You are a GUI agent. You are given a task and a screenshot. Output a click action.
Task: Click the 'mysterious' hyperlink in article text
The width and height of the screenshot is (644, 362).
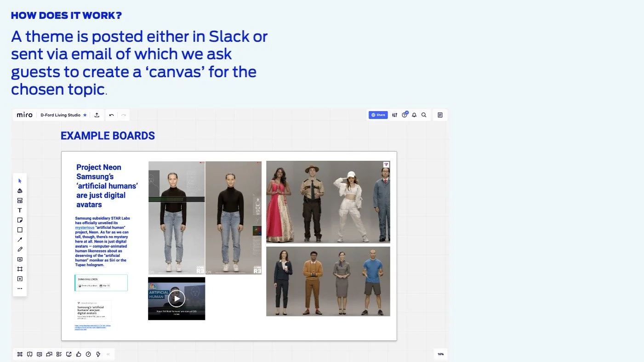click(85, 227)
